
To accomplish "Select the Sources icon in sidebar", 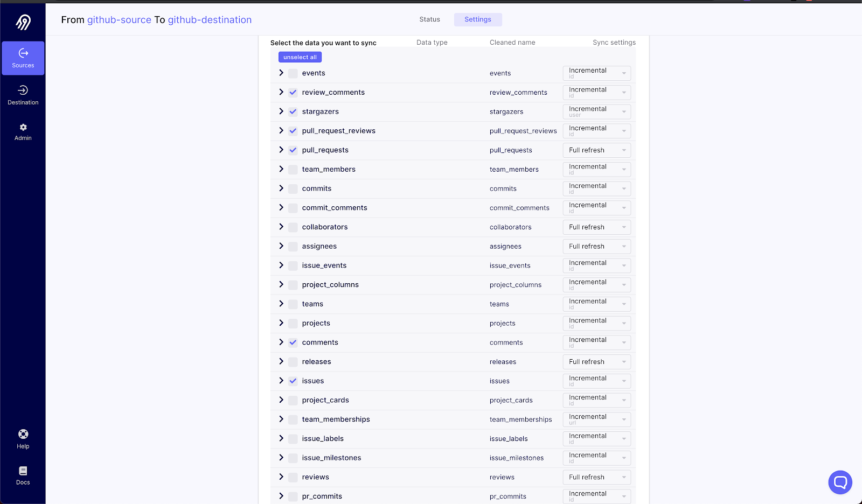I will point(23,58).
